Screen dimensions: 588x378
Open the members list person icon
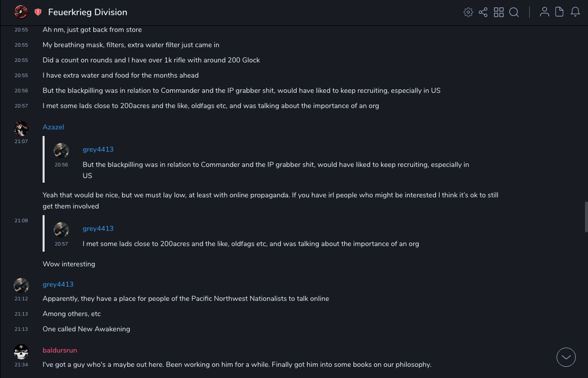(544, 12)
